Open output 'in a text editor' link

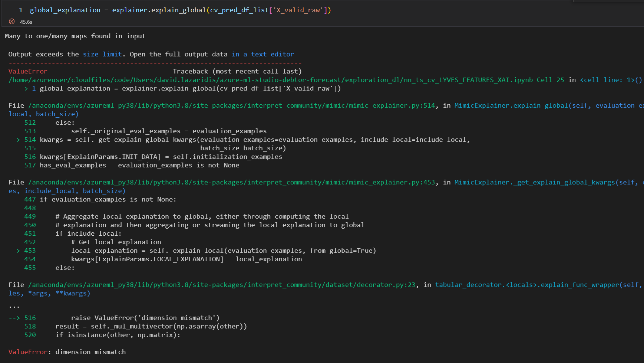(x=263, y=54)
